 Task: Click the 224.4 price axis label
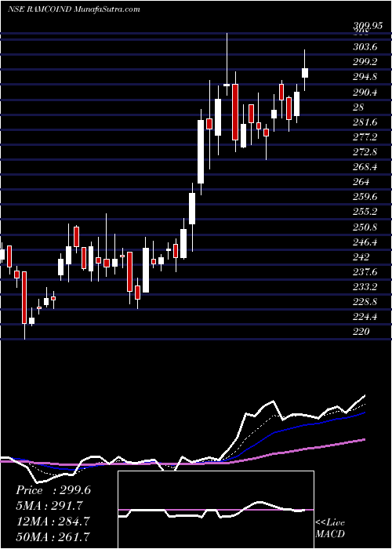coord(365,317)
